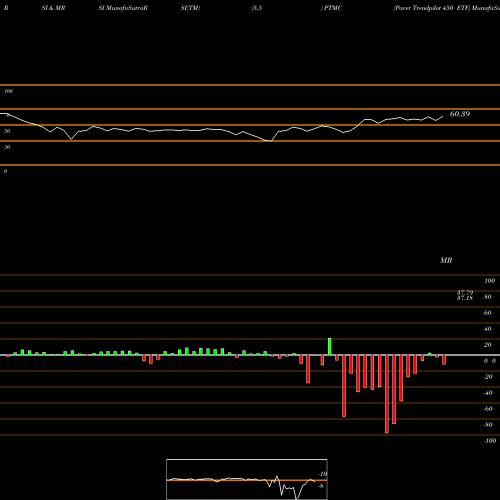Click the tallest green histogram bar
500x500 pixels.
(330, 347)
